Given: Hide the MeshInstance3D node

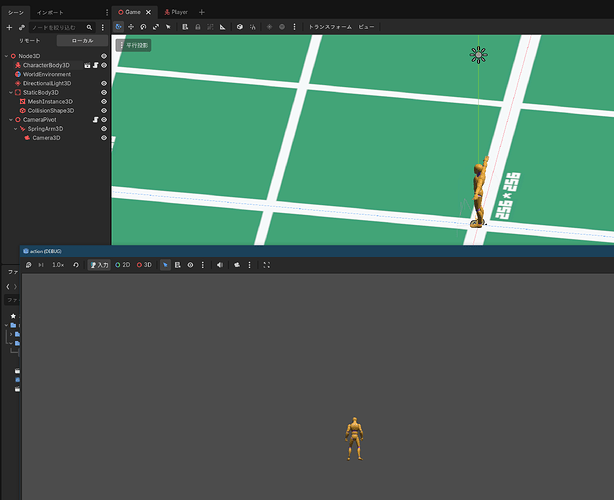Looking at the screenshot, I should click(104, 101).
